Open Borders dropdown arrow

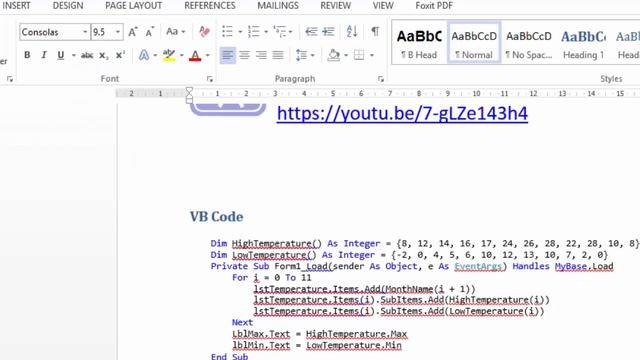[x=371, y=55]
